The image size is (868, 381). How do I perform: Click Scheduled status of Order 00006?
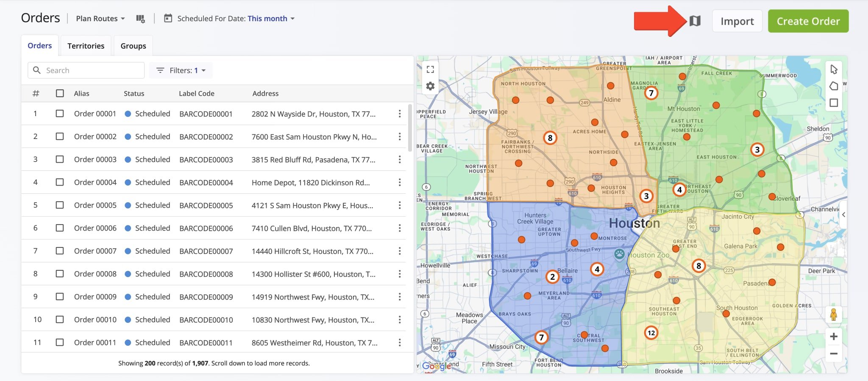[x=147, y=228]
